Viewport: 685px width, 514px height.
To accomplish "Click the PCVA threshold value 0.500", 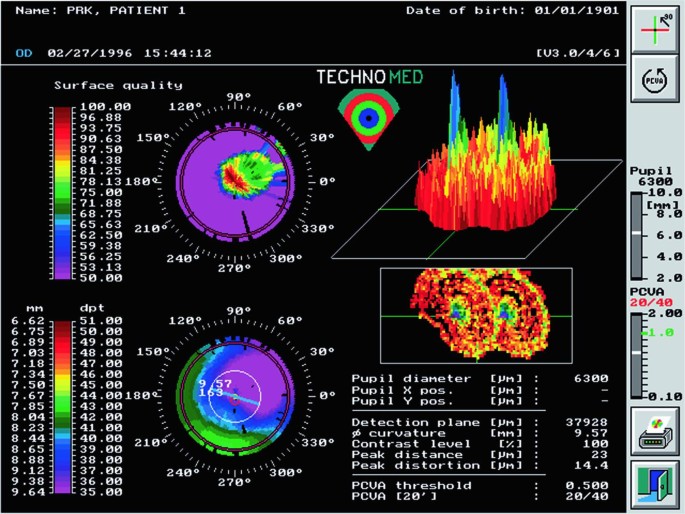I will tap(586, 485).
